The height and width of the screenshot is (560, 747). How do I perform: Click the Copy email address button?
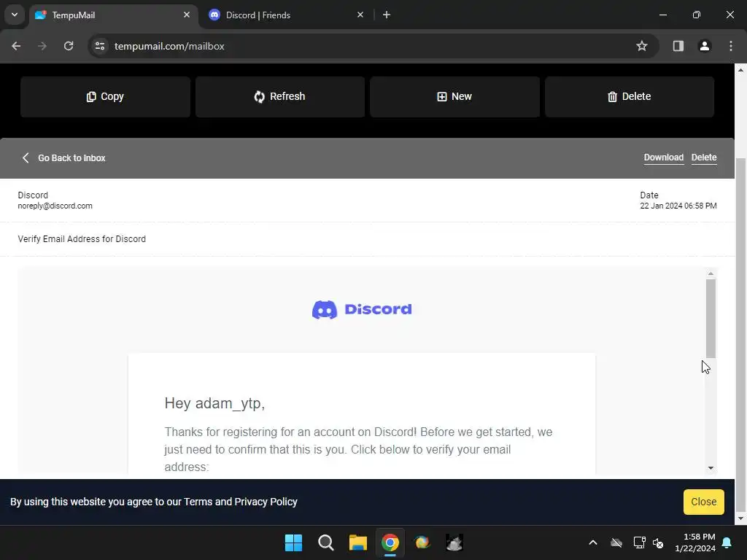click(x=105, y=97)
